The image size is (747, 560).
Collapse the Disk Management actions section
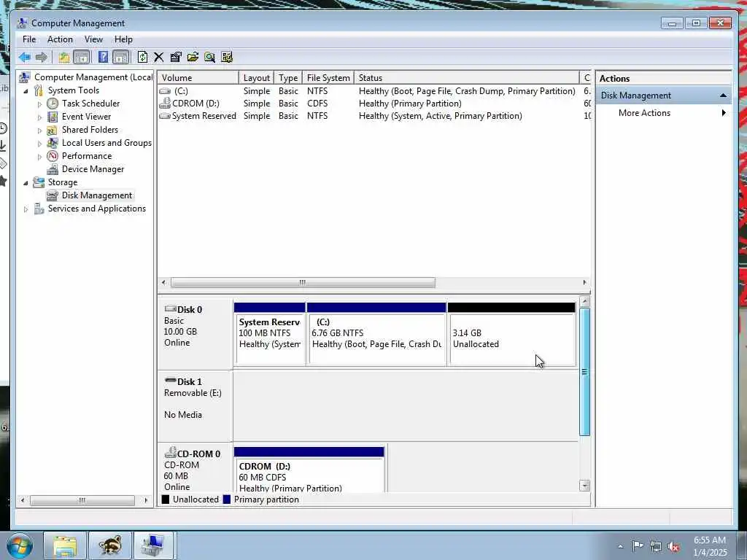tap(723, 96)
